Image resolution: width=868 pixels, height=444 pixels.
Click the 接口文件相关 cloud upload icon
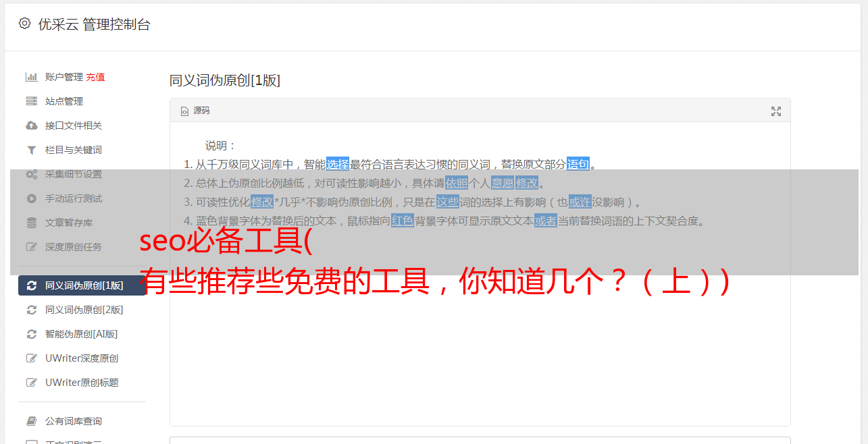pyautogui.click(x=31, y=126)
